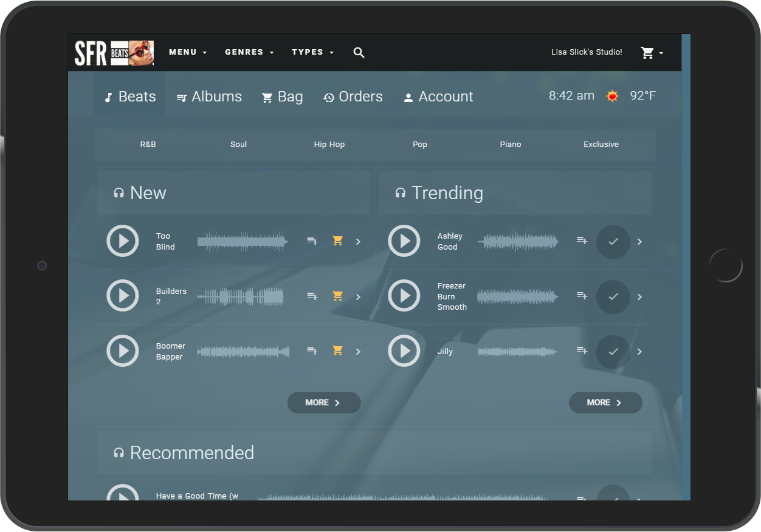This screenshot has height=532, width=761.
Task: Play the Freezer Burn Smooth track
Action: pos(404,296)
